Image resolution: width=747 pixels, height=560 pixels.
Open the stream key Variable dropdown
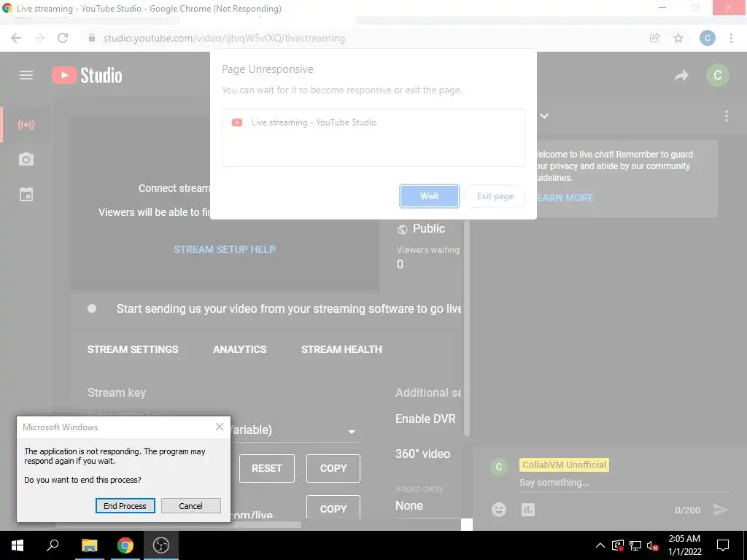[x=352, y=432]
